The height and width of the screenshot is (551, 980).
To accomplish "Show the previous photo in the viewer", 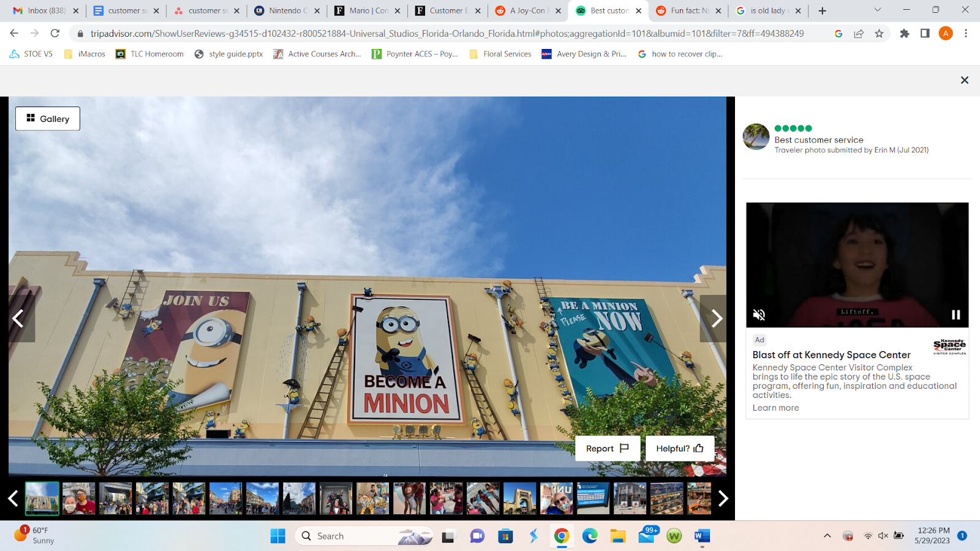I will (18, 318).
